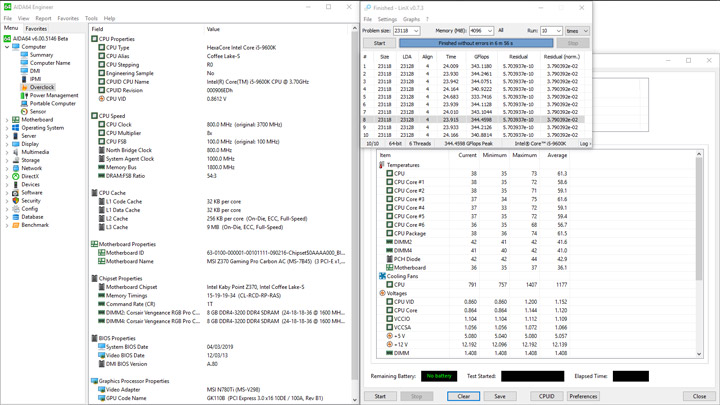Viewport: 720px width, 405px height.
Task: Open the Software category icon
Action: pos(16,192)
